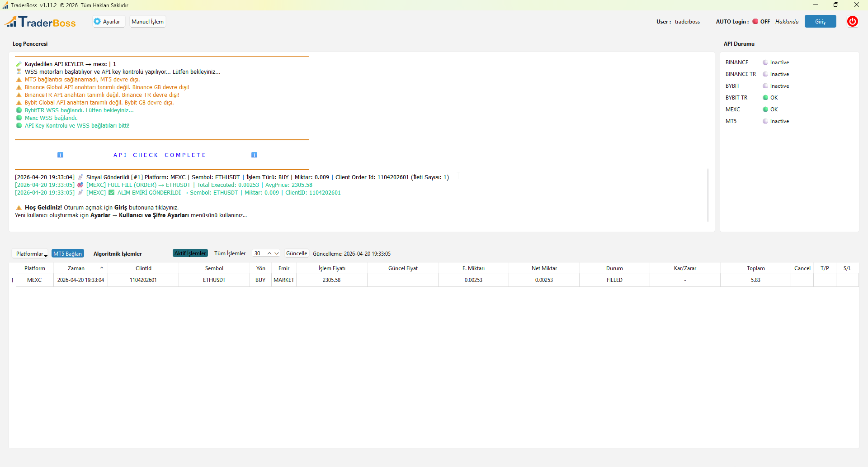Click the Giriş login button

click(820, 22)
